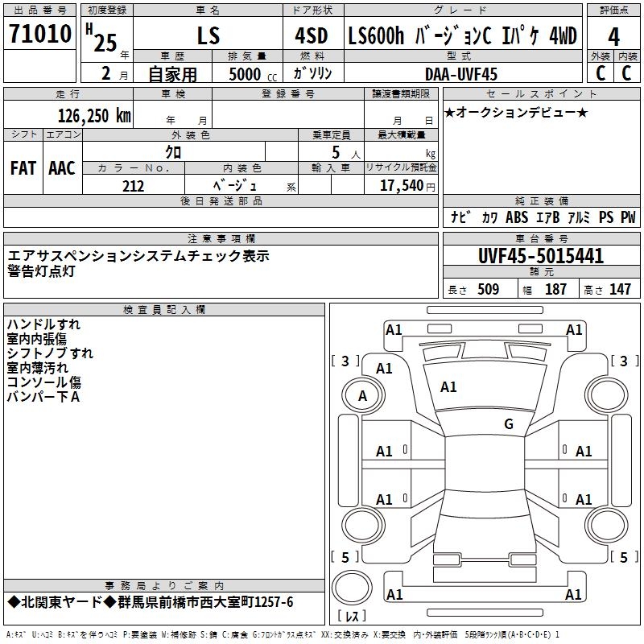
Task: Select the inspector note 室内薄汚れ
Action: pos(37,368)
